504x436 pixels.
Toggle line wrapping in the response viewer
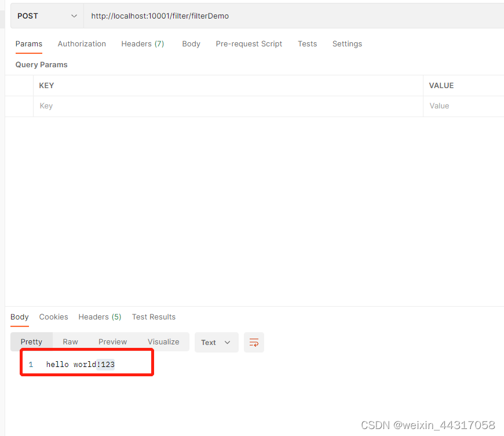[x=254, y=342]
